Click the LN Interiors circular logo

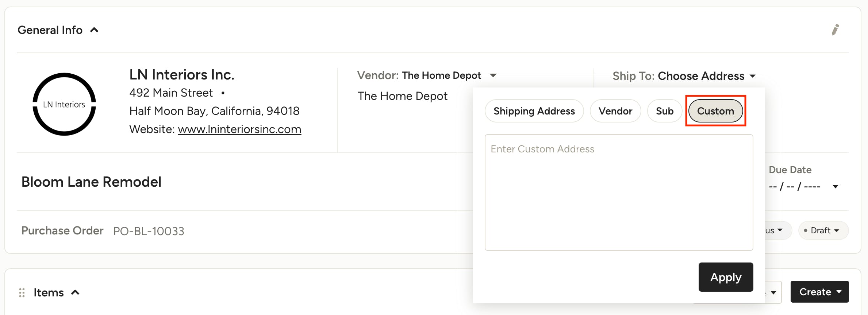[x=64, y=104]
